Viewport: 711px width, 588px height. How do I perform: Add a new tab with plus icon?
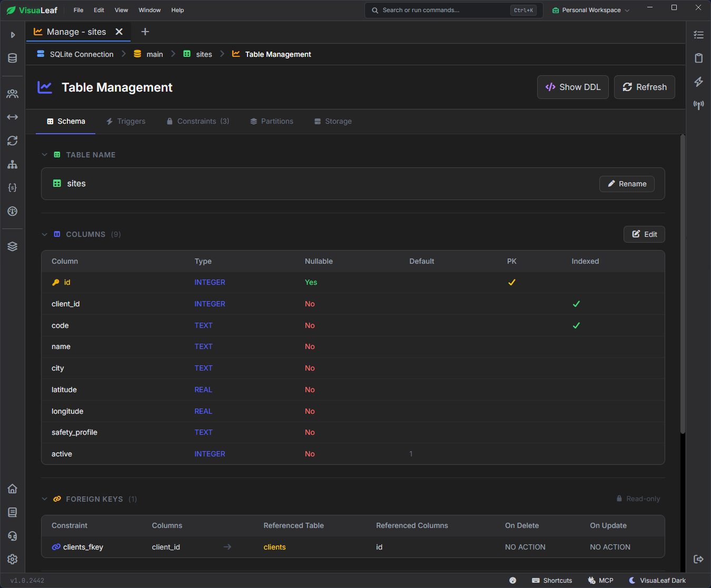point(145,32)
